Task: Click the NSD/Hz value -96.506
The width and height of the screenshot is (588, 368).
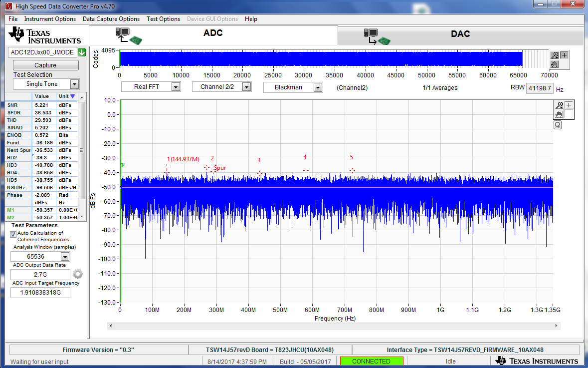Action: click(44, 188)
